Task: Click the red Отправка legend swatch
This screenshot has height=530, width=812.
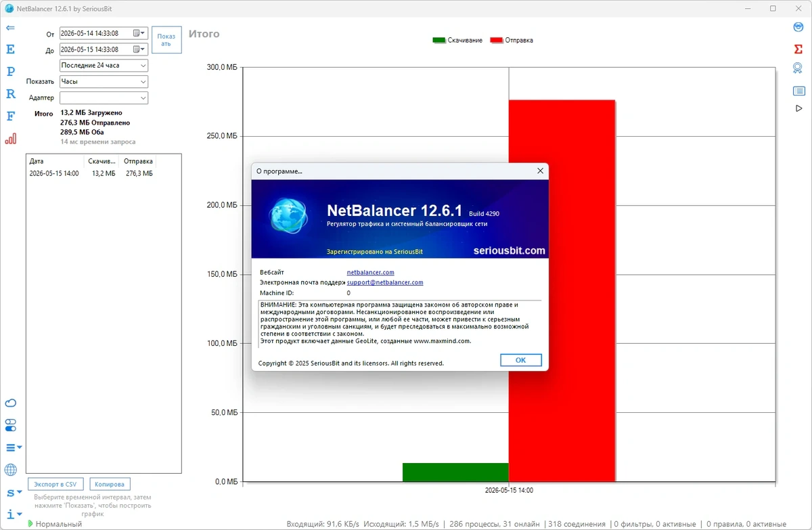Action: 497,40
